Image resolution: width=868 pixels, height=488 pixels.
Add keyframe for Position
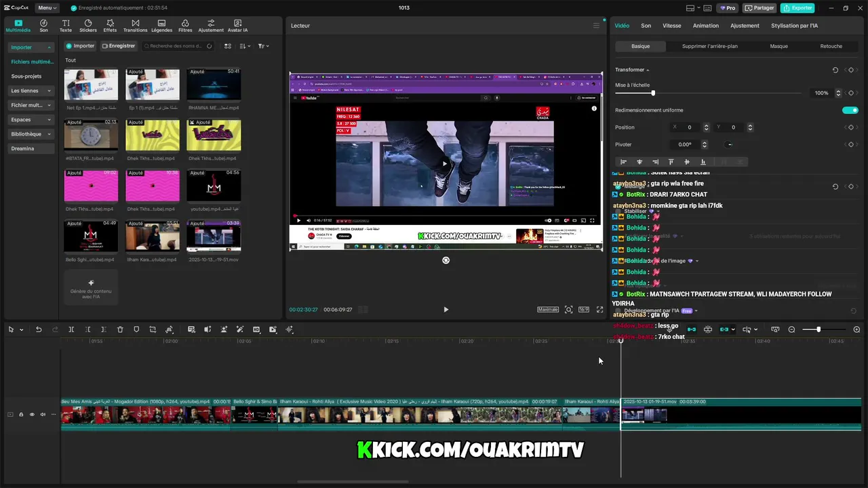pos(851,127)
